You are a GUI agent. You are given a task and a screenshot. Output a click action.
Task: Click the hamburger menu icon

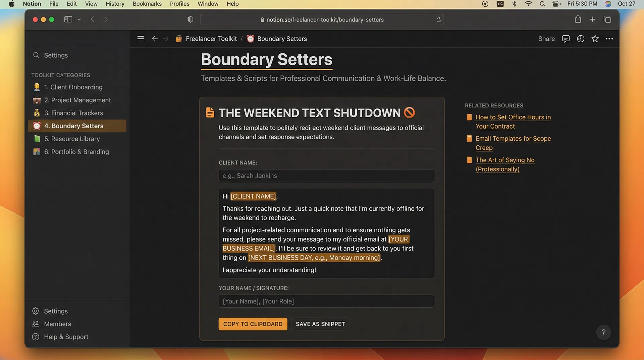pyautogui.click(x=141, y=39)
